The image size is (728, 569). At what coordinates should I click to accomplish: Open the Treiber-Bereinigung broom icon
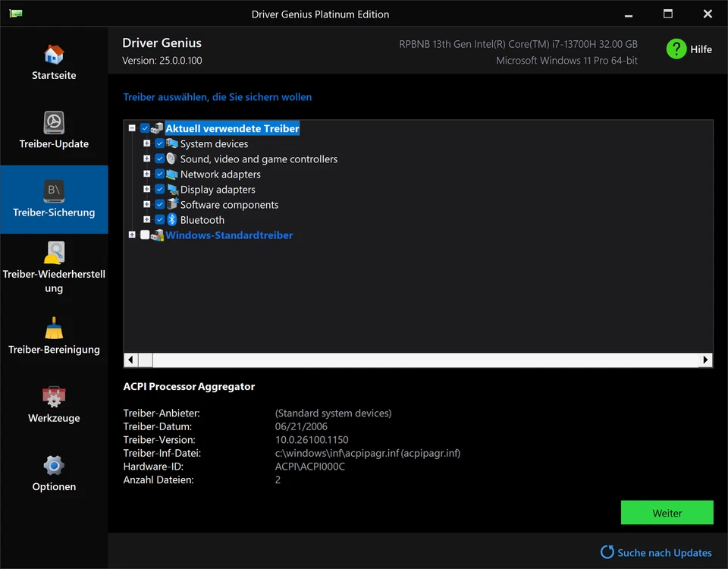tap(54, 330)
